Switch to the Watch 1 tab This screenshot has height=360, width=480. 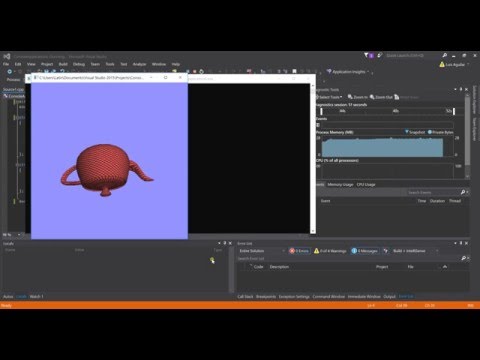pyautogui.click(x=36, y=296)
